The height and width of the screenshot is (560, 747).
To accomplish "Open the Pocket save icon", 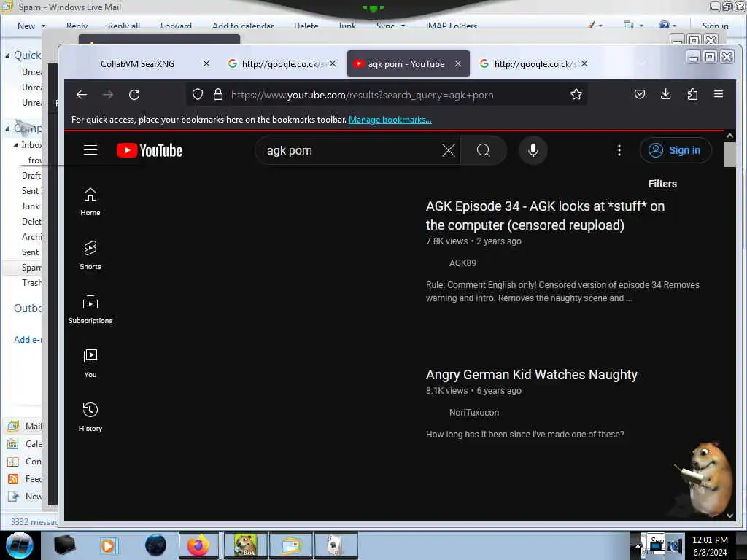I will (639, 94).
